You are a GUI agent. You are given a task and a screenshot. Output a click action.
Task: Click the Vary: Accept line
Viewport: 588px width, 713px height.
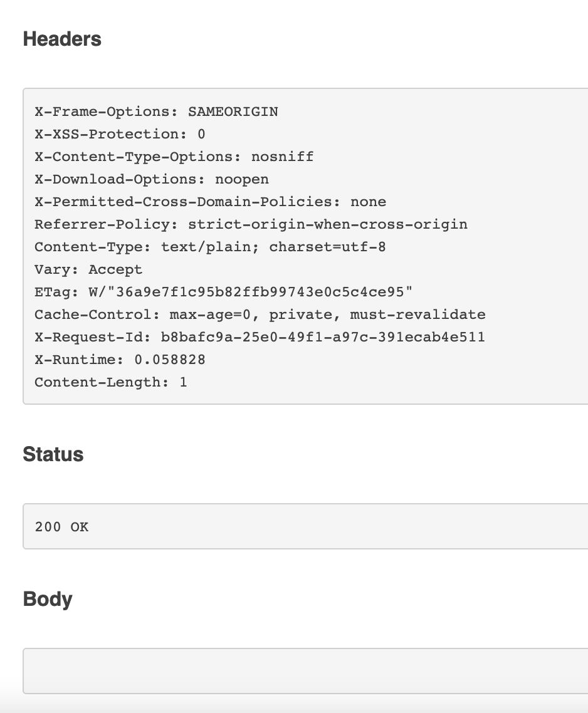88,269
